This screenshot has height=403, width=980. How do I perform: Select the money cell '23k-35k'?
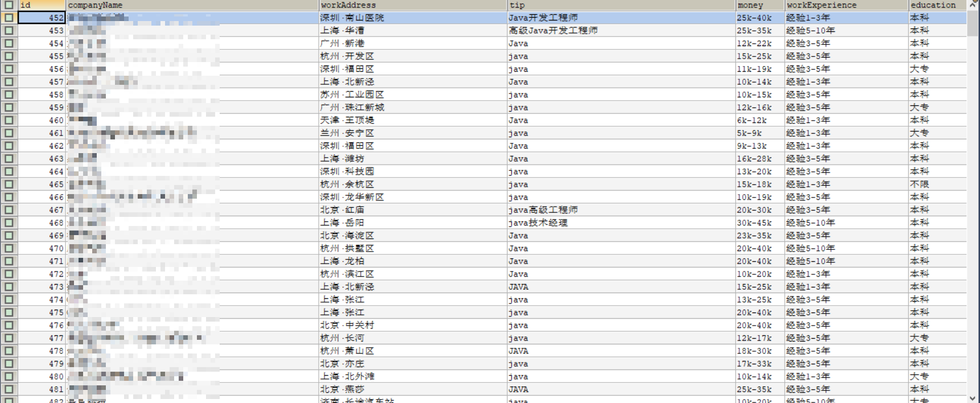[760, 235]
